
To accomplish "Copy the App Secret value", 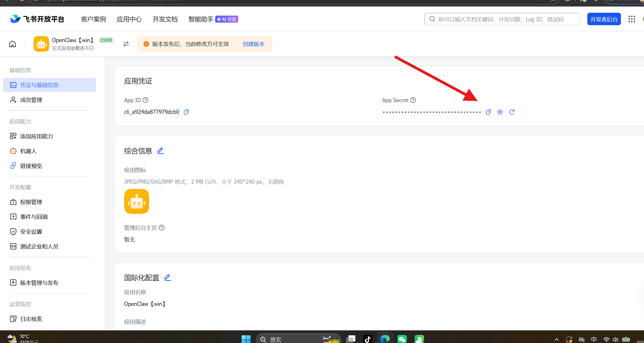I will tap(488, 112).
